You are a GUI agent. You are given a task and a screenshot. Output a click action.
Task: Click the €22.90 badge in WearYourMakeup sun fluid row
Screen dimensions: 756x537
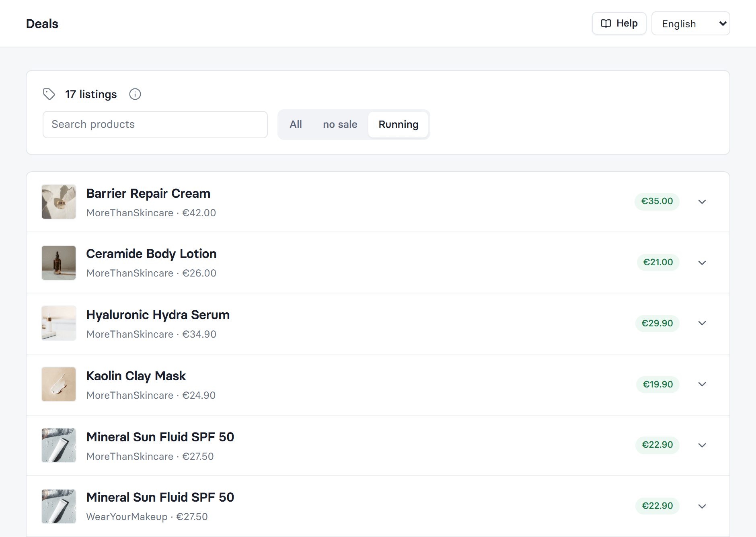657,506
